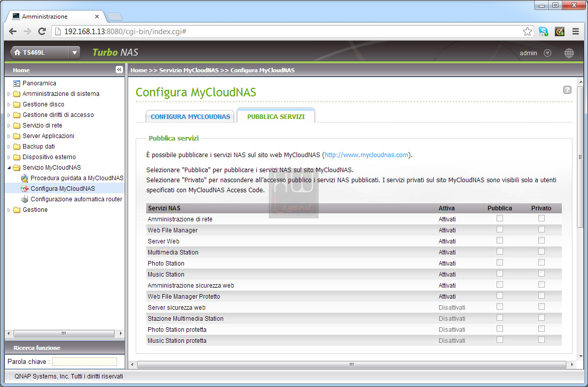Screen dimensions: 588x387
Task: Open the help question mark icon
Action: pos(567,90)
